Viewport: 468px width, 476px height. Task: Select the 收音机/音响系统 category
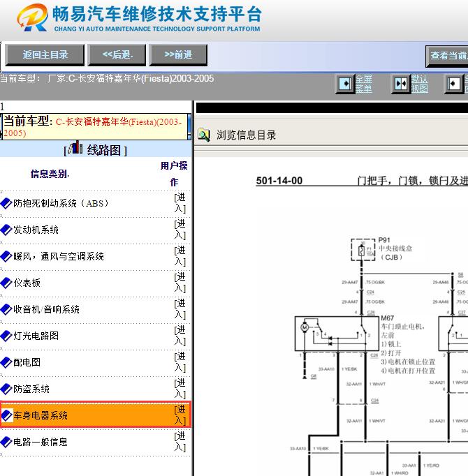pos(47,309)
